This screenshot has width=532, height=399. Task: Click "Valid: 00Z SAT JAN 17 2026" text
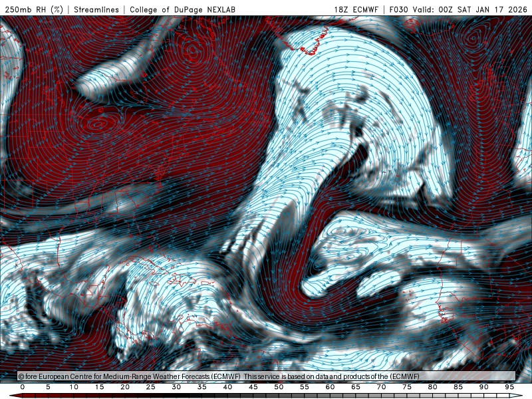click(470, 9)
